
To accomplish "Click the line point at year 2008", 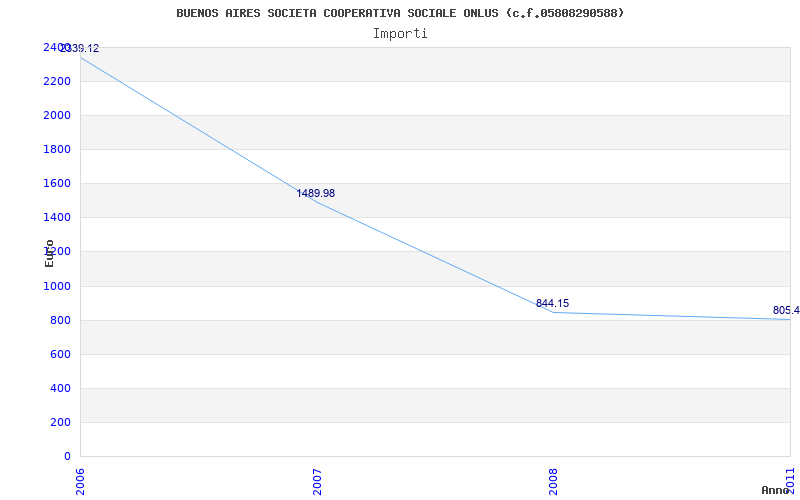I will 554,312.
